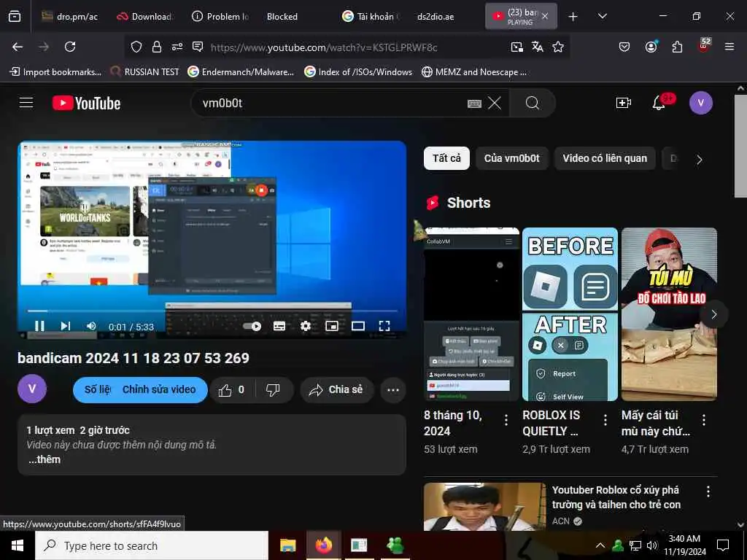Translate this page icon in address bar
Viewport: 747px width, 560px height.
coord(538,47)
